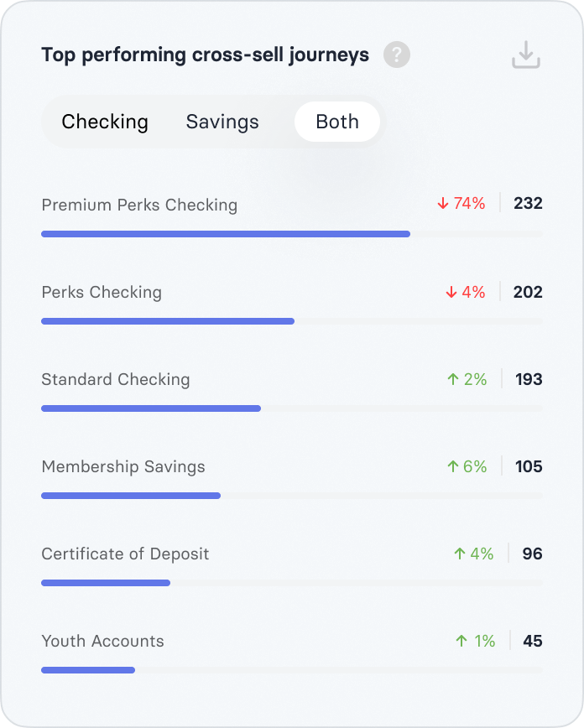Click the green up arrow beside 6%
The image size is (584, 728).
[453, 466]
